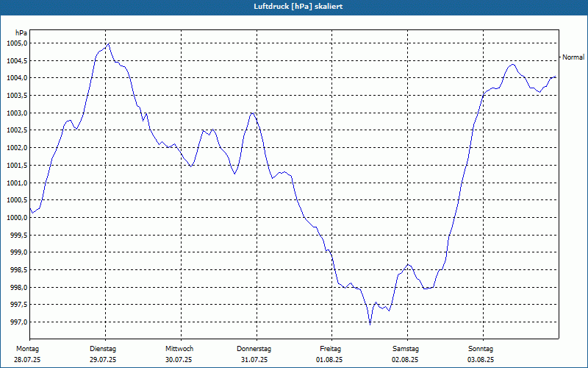
Task: Click the date 29.07.25
Action: pos(103,360)
